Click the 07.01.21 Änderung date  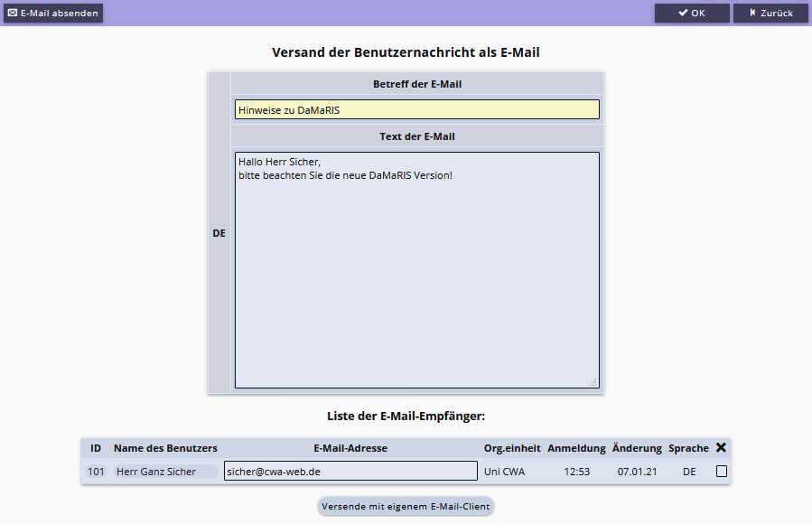[x=637, y=472]
